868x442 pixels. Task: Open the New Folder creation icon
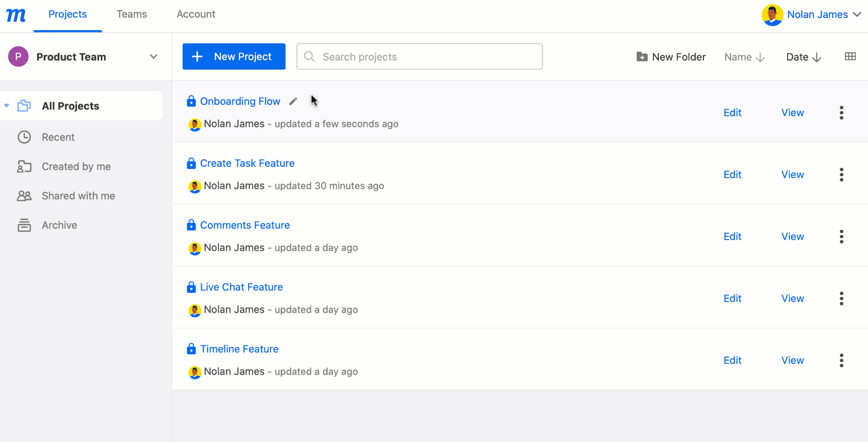coord(642,56)
